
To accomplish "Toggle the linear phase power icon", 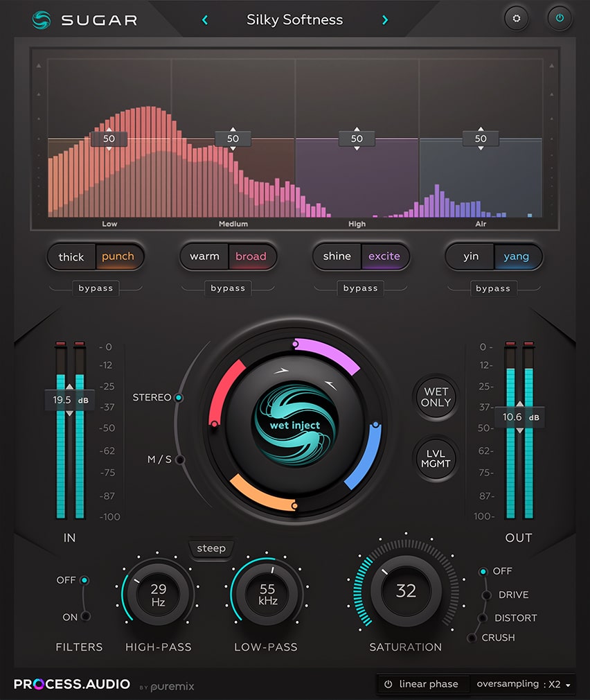I will coord(388,684).
